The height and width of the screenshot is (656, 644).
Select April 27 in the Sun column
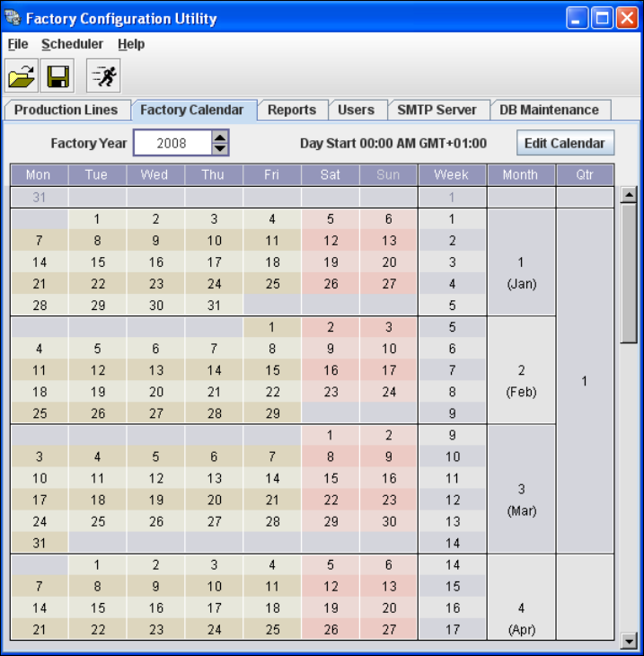coord(389,630)
